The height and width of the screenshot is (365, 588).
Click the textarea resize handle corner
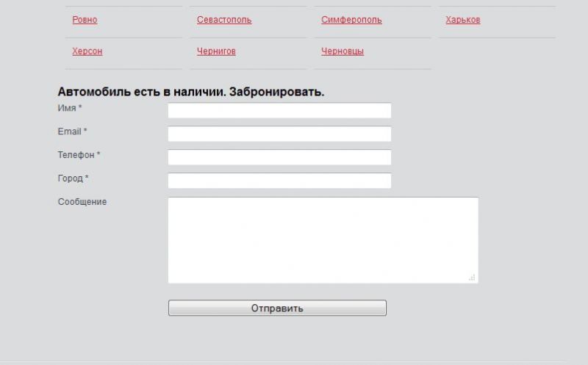click(x=472, y=278)
